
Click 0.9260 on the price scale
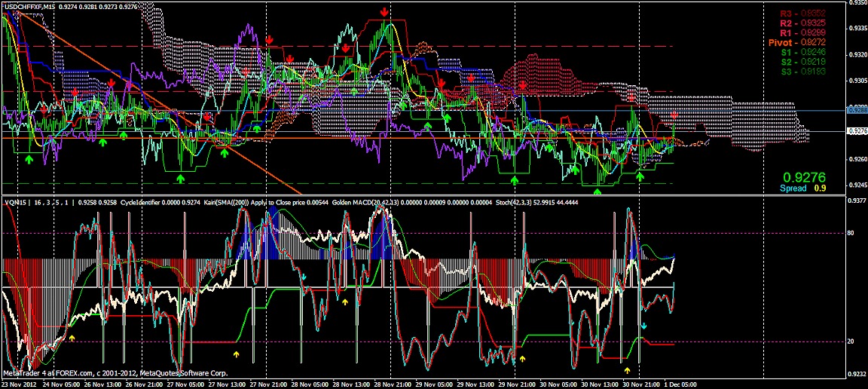coord(857,159)
